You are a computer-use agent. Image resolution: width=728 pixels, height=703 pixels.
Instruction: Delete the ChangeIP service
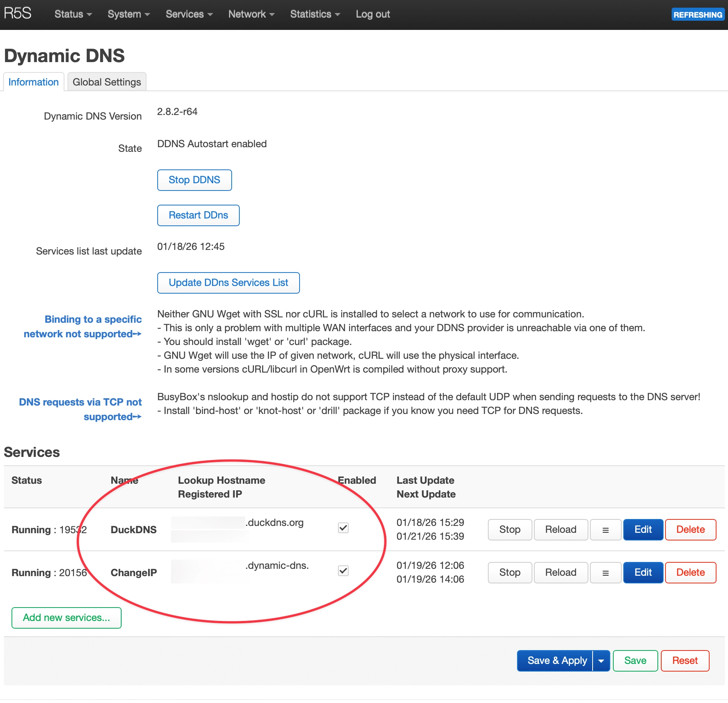tap(690, 573)
